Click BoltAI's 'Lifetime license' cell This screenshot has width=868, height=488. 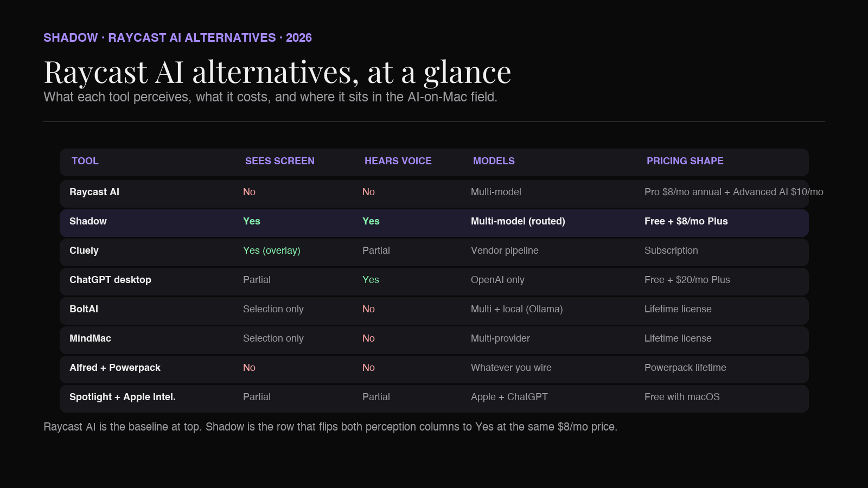tap(678, 309)
